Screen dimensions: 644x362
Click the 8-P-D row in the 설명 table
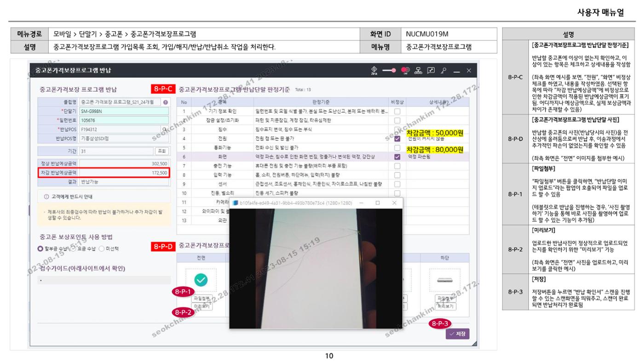tap(569, 138)
